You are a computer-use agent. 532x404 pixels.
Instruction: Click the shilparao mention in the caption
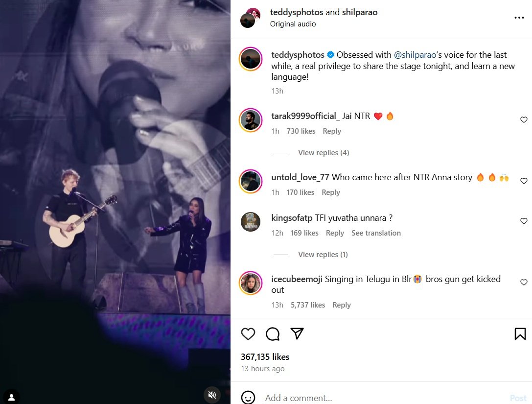click(416, 54)
